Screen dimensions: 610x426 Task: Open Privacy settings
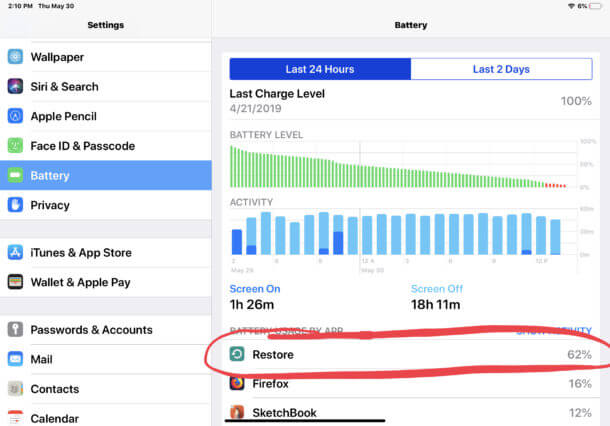[106, 205]
